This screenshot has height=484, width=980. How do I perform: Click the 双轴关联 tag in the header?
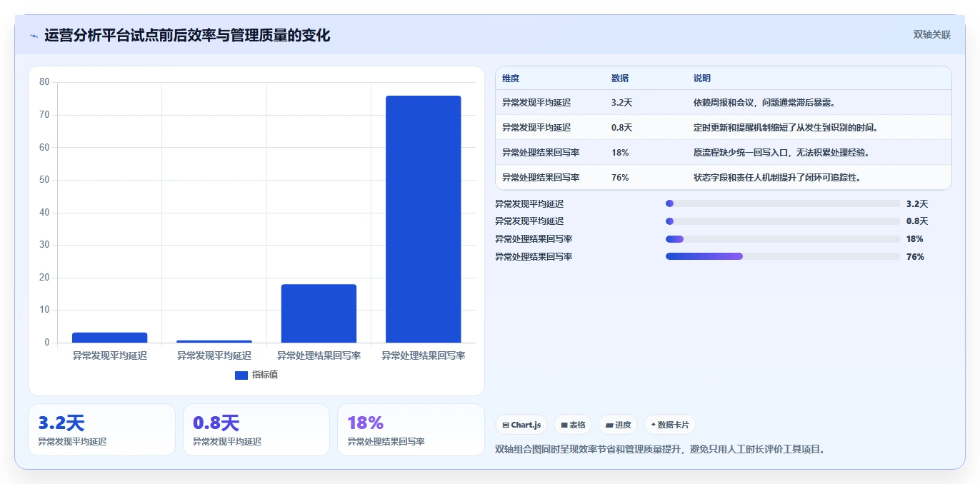[932, 34]
